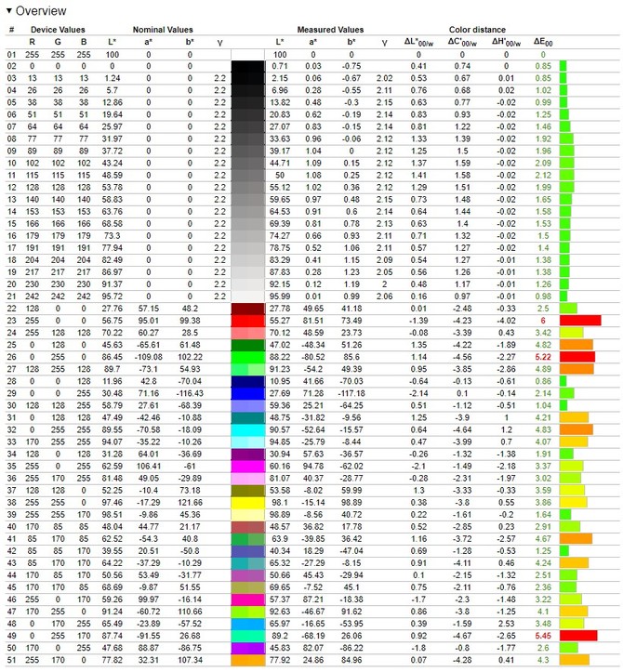Click the purple swatch in row 50
This screenshot has height=672, width=623.
click(248, 648)
